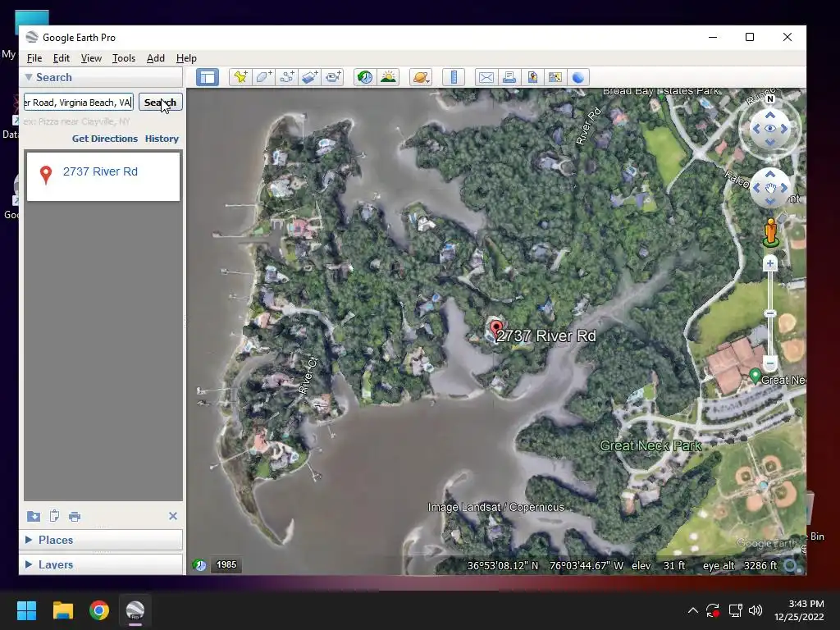Pan right with the move joystick arrow

click(784, 188)
